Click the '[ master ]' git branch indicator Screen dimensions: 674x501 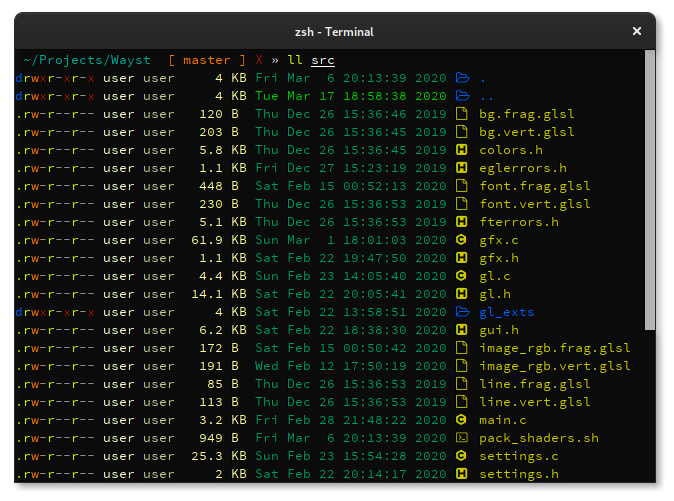click(x=207, y=60)
